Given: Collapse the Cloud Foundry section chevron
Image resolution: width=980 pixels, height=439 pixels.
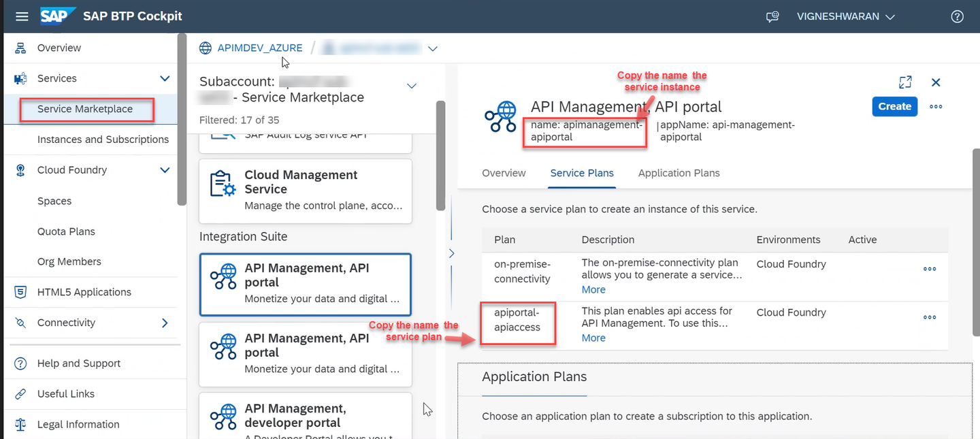Looking at the screenshot, I should click(x=165, y=170).
